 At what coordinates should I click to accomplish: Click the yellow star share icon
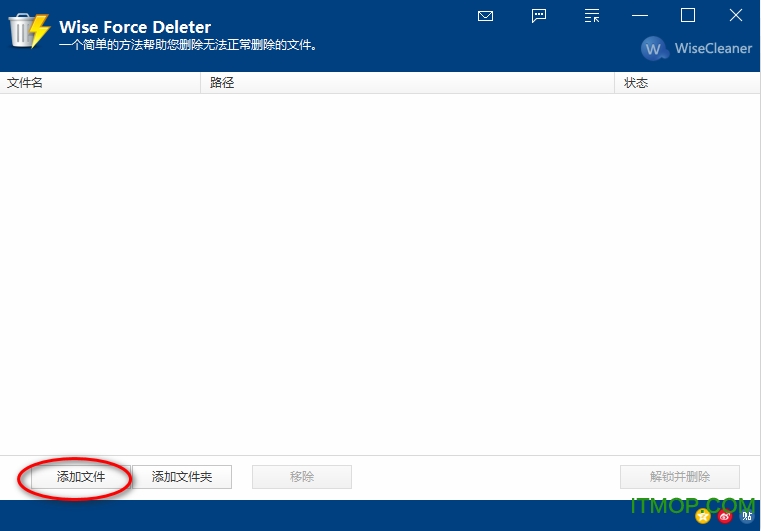[x=703, y=515]
